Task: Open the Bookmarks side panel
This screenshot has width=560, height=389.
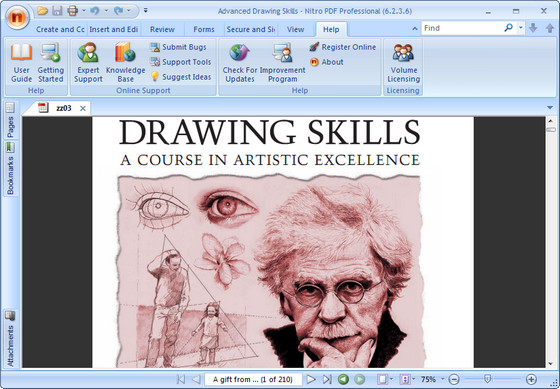Action: 10,169
